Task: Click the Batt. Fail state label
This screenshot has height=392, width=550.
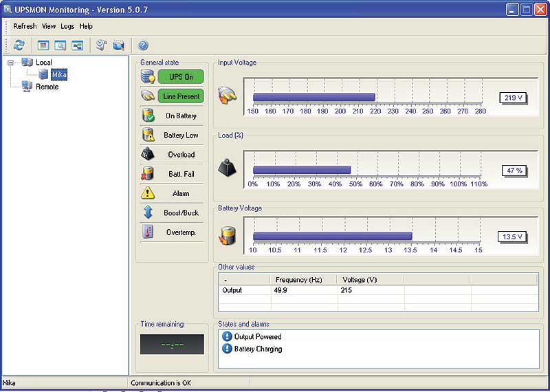Action: click(181, 174)
